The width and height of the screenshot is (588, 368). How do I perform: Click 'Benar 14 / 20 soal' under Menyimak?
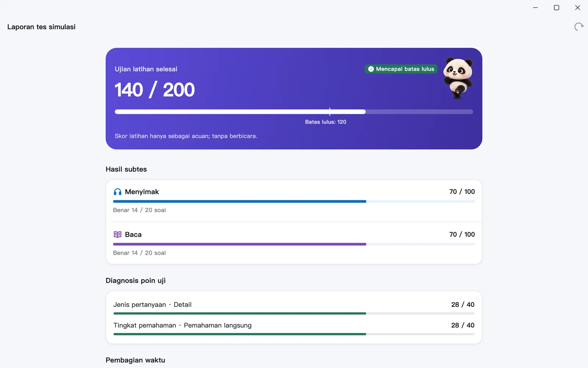click(139, 210)
